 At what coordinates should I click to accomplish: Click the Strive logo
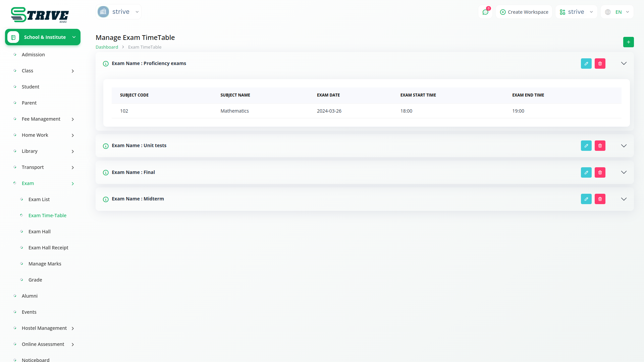click(x=40, y=15)
